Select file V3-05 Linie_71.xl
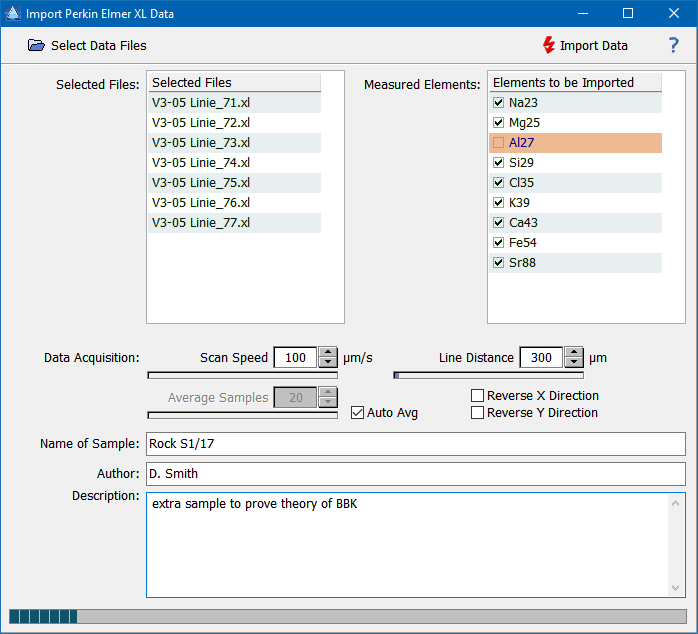This screenshot has width=698, height=634. pyautogui.click(x=235, y=103)
